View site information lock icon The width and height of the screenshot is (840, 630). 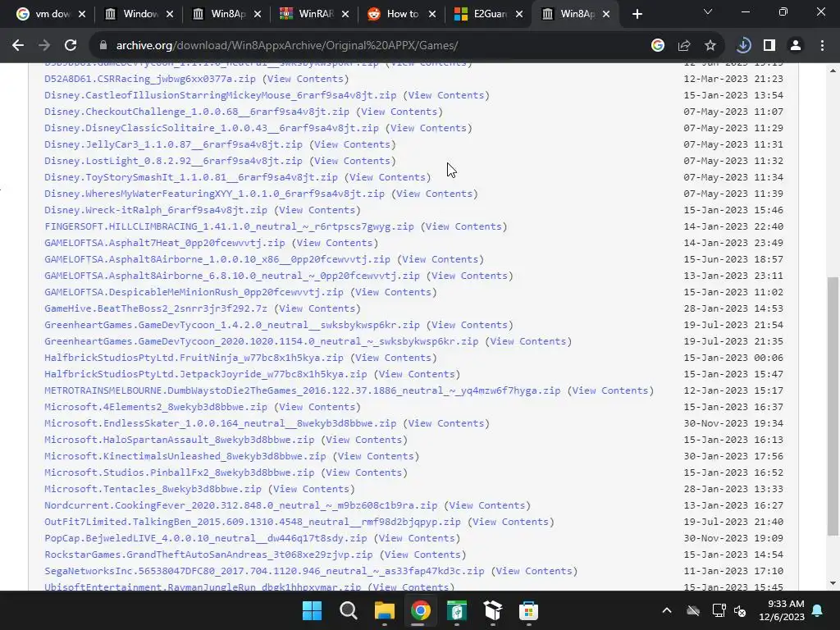click(x=103, y=46)
